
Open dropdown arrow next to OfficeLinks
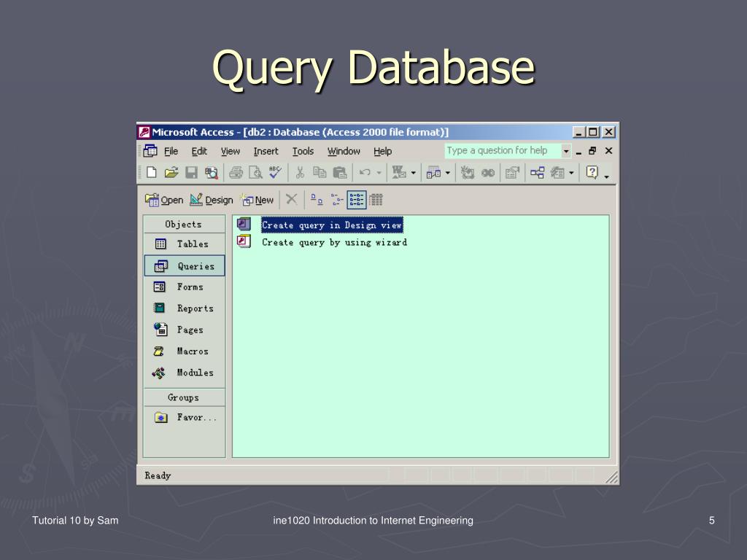(414, 173)
